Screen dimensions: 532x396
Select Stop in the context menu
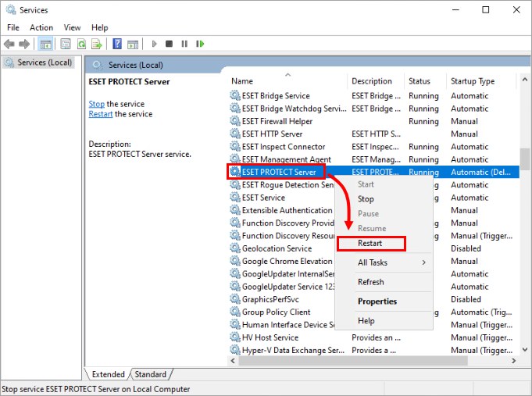[366, 199]
